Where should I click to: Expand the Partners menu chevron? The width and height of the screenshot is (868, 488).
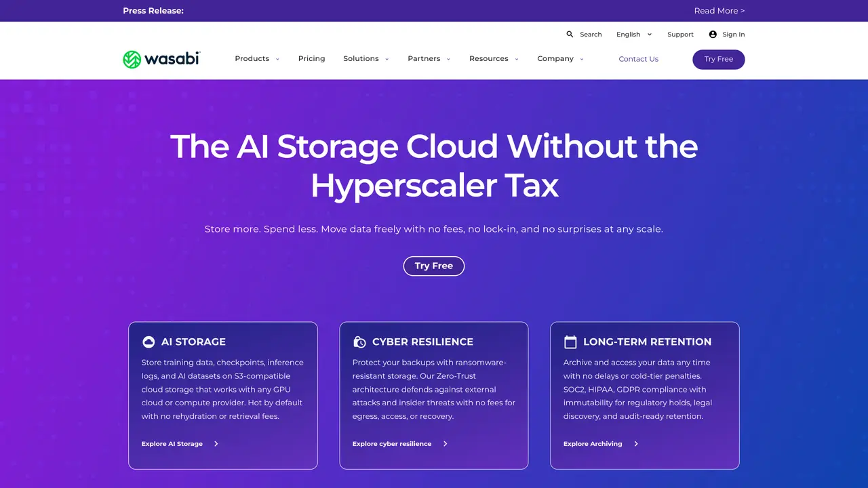(x=448, y=59)
